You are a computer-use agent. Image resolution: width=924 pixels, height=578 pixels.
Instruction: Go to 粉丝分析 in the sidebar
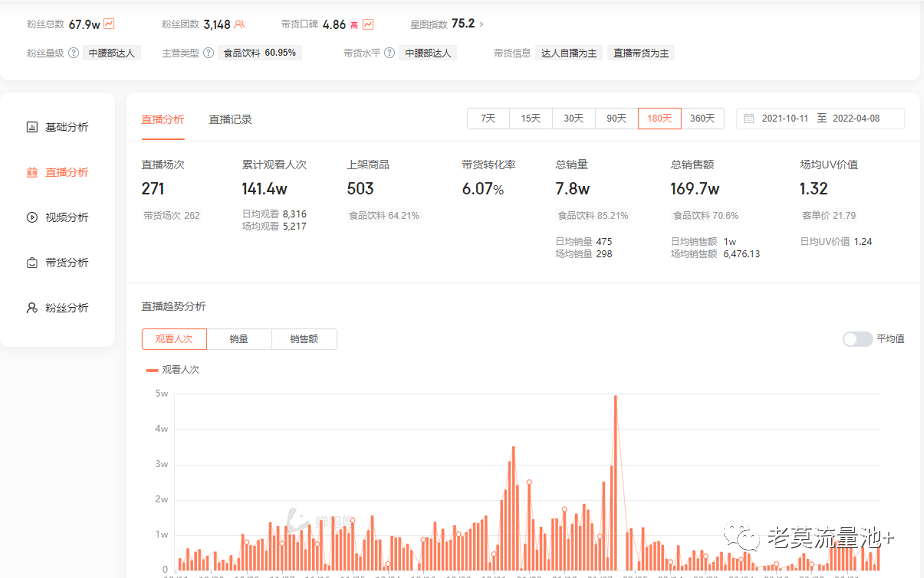click(66, 308)
